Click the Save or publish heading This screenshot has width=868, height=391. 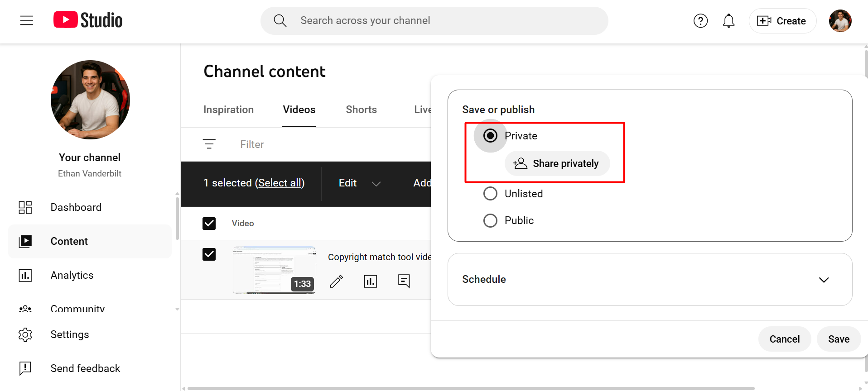pos(498,110)
